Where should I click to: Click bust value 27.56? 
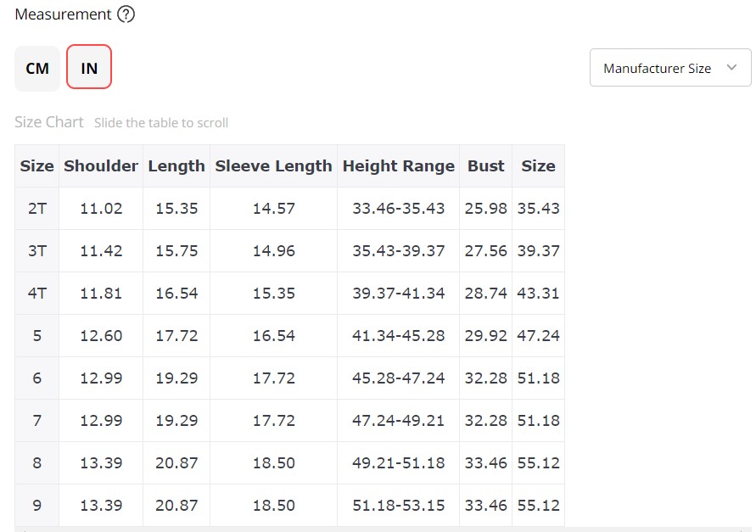[x=485, y=251]
